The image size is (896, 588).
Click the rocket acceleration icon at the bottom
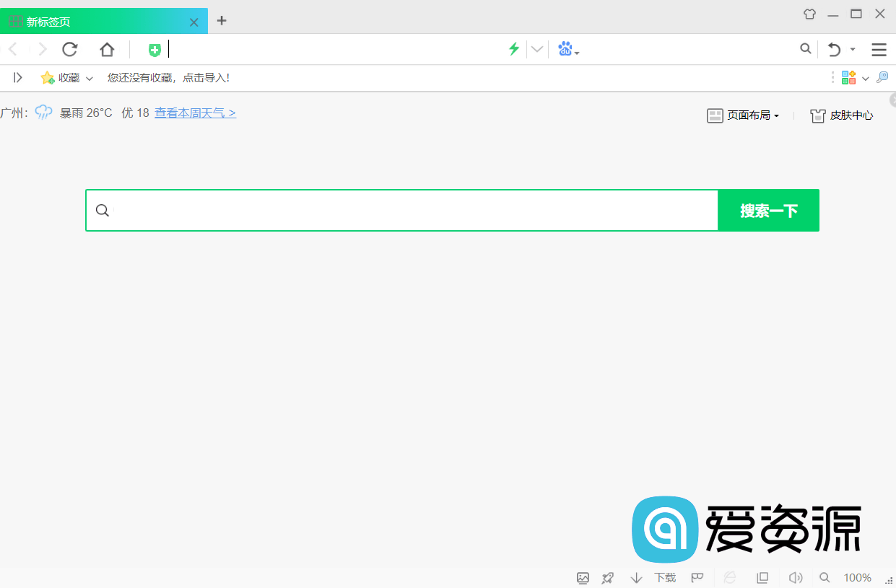pyautogui.click(x=607, y=577)
